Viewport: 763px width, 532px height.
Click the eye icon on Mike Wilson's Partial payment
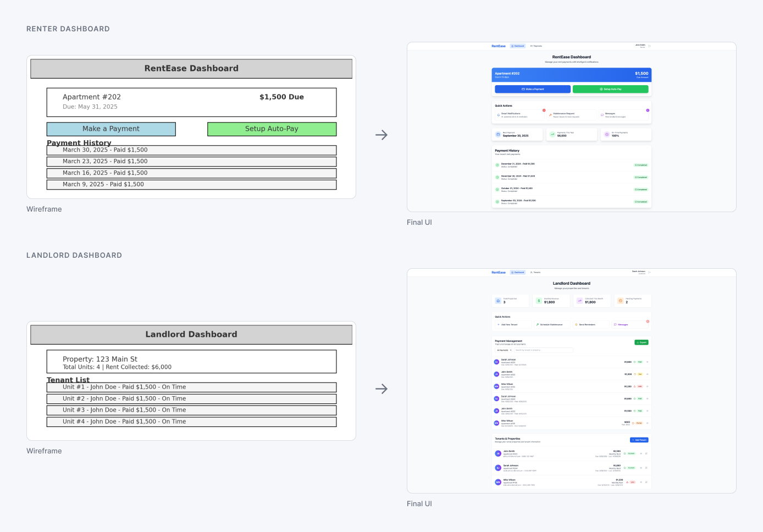pyautogui.click(x=648, y=423)
